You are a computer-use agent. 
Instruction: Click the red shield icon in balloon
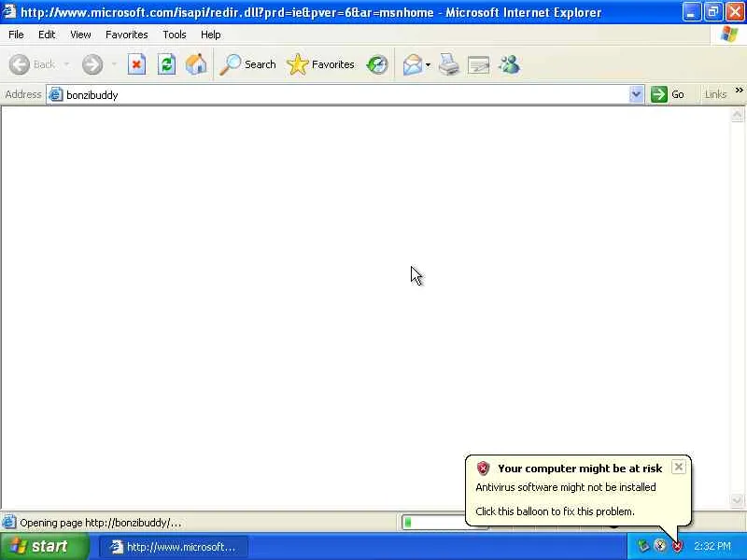click(483, 469)
